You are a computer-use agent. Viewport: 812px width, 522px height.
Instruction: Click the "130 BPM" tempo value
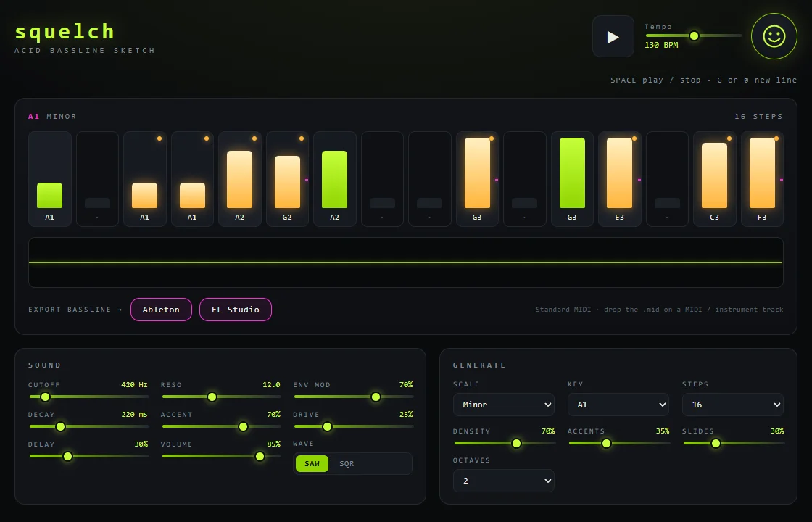tap(661, 45)
